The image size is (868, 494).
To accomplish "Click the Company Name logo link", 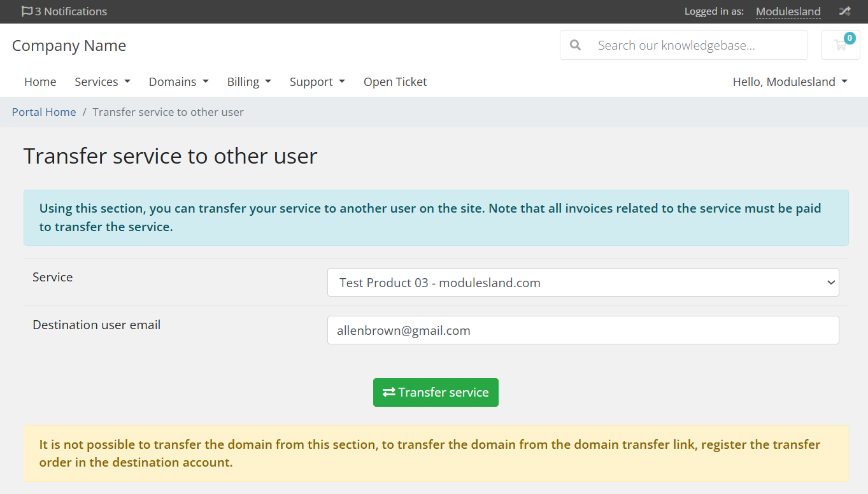I will pyautogui.click(x=69, y=46).
